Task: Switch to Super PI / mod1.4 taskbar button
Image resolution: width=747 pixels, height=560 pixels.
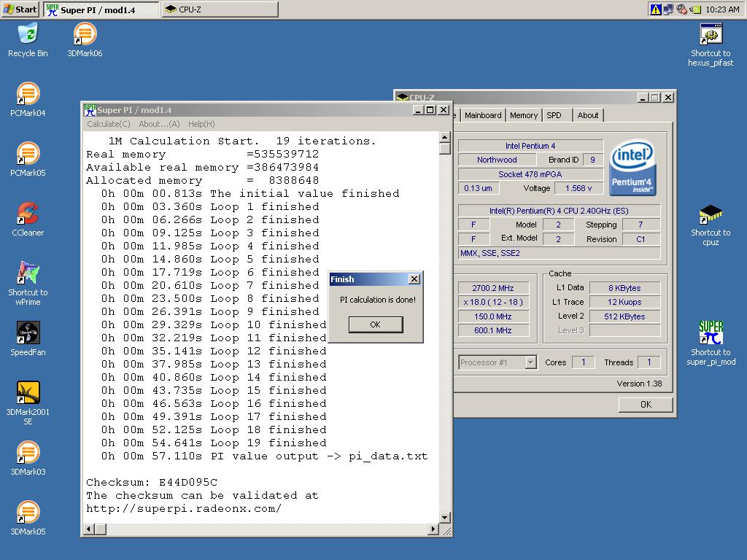Action: (101, 9)
